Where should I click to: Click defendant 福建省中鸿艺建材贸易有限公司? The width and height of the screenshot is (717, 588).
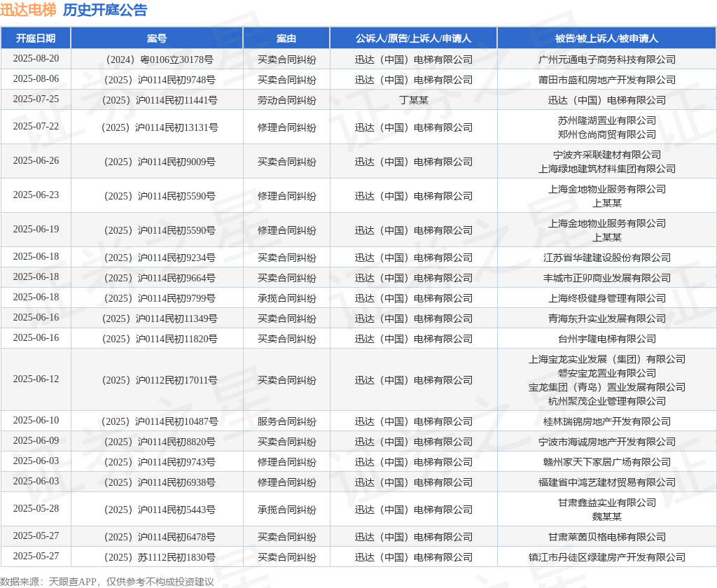[x=607, y=482]
